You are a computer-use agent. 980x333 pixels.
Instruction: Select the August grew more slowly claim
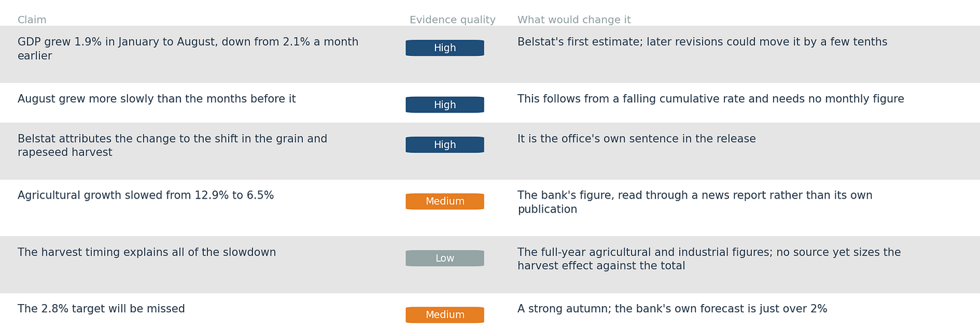point(157,99)
